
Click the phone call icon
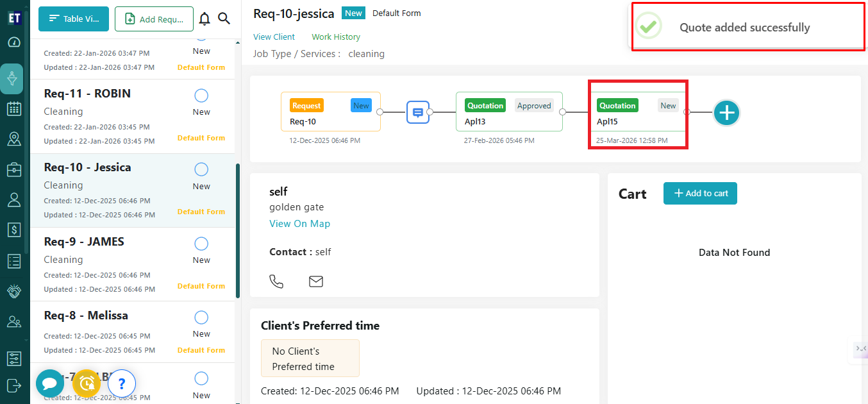tap(276, 282)
